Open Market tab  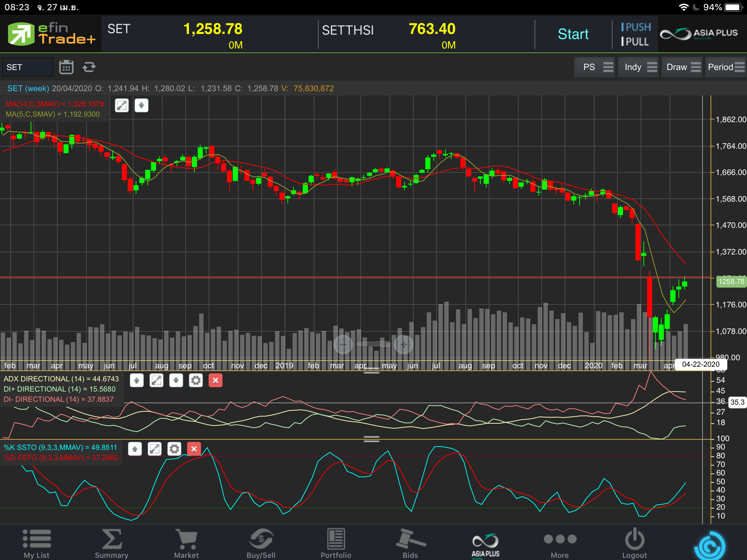(x=186, y=543)
